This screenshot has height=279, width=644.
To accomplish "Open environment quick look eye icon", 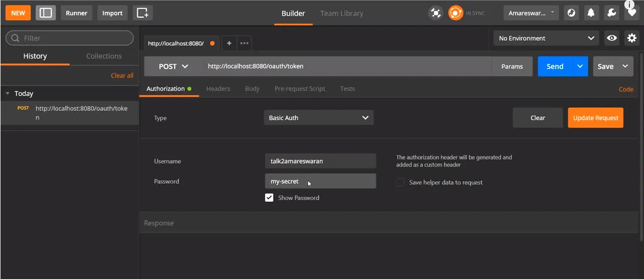I will pos(612,38).
